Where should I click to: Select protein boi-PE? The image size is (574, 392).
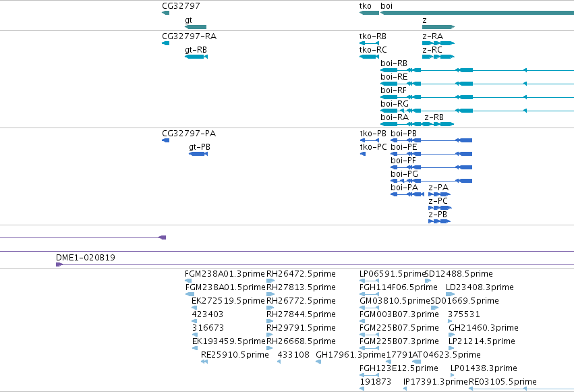click(x=431, y=154)
